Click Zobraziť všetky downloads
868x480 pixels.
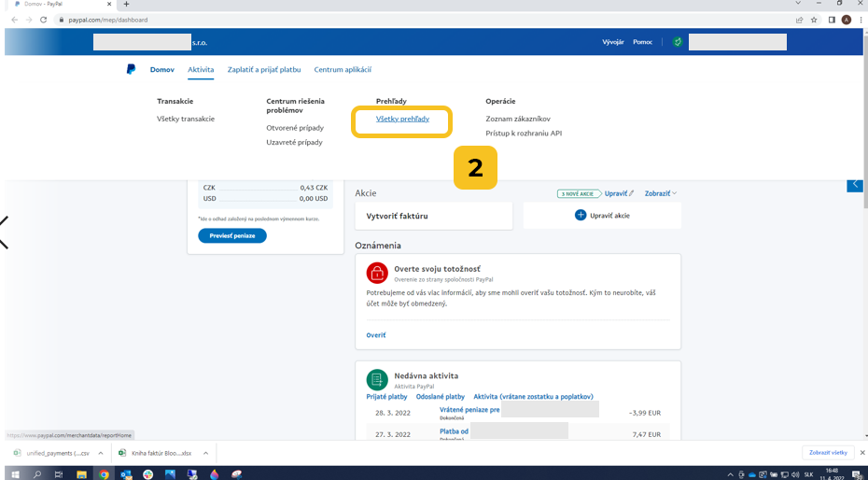828,452
